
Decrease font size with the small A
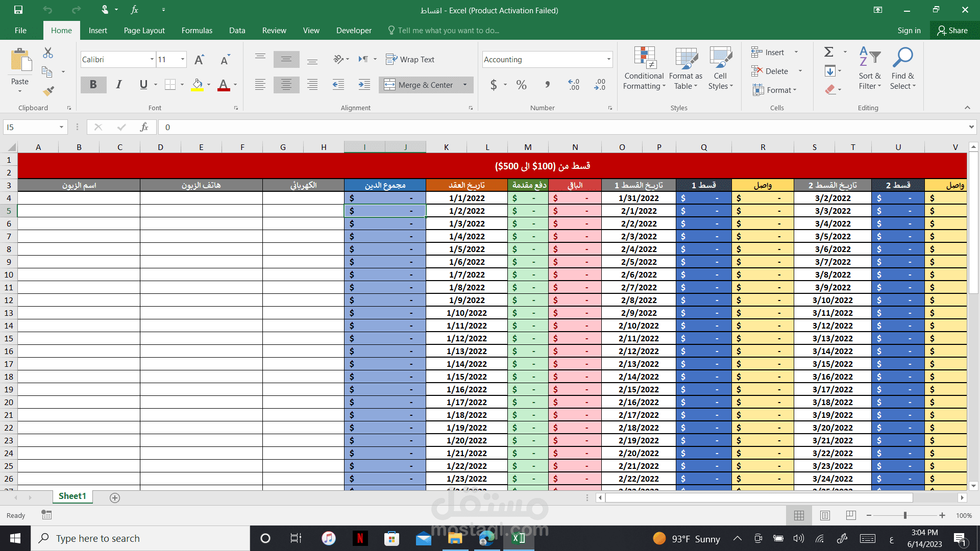click(x=225, y=60)
